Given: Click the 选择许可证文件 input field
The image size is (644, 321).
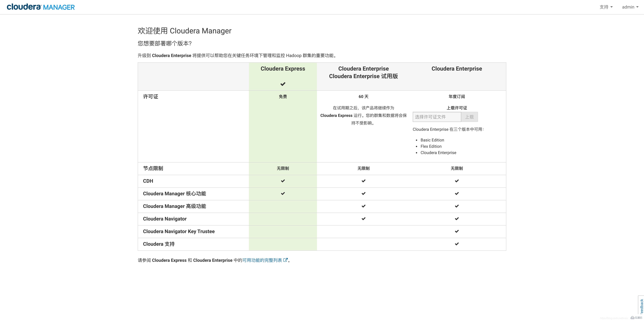Looking at the screenshot, I should pyautogui.click(x=437, y=117).
